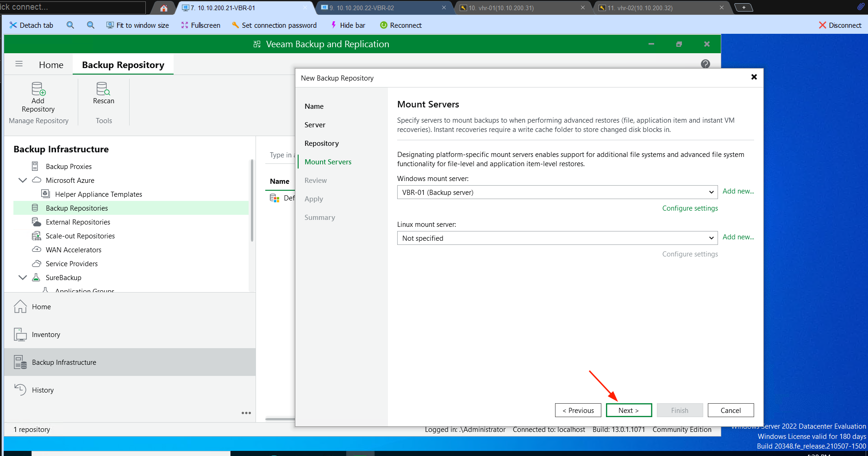The image size is (868, 456).
Task: Go to the home tab icon
Action: [164, 8]
